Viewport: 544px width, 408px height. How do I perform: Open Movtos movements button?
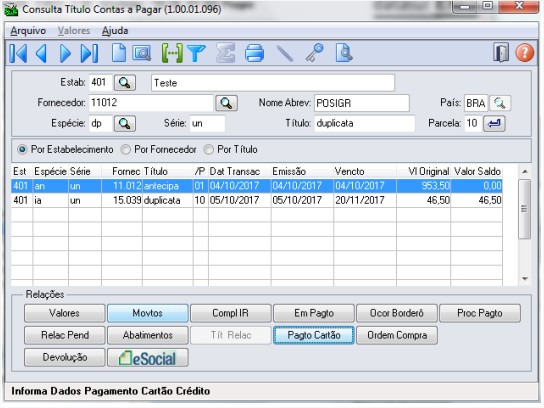click(148, 313)
